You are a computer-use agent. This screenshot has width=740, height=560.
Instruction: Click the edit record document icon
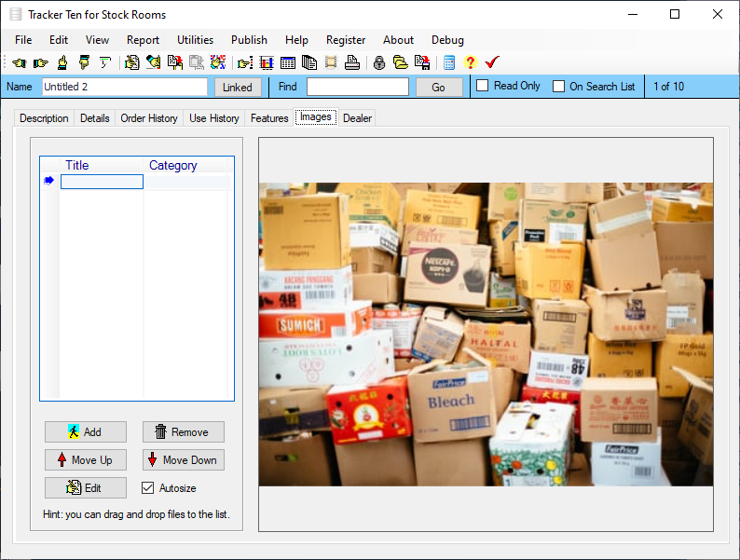(x=131, y=62)
